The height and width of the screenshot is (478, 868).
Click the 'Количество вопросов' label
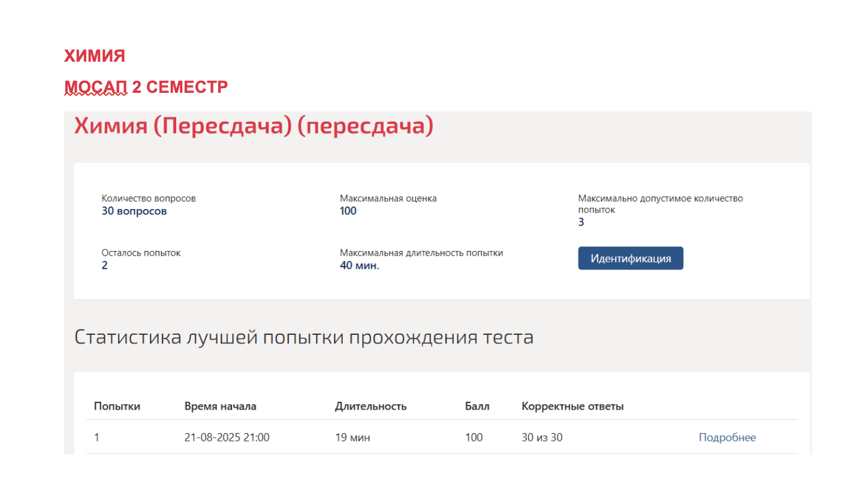(149, 198)
